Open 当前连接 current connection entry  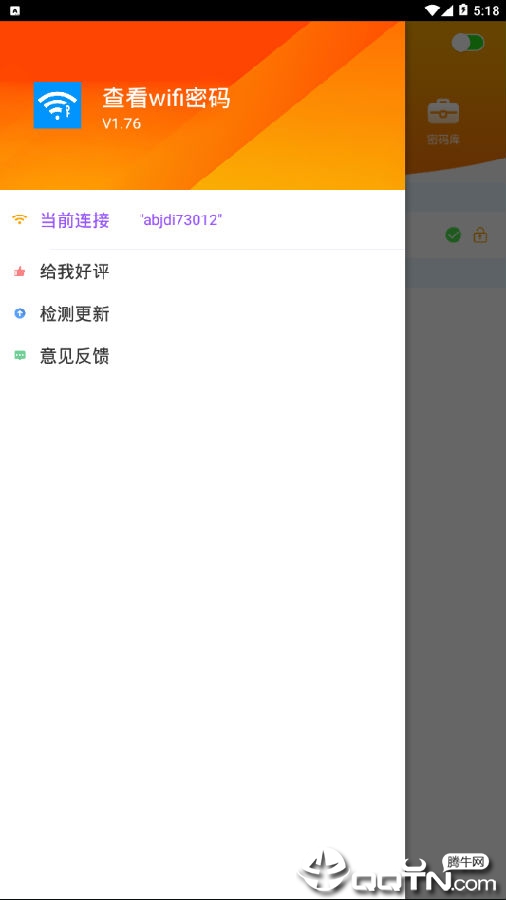[203, 220]
